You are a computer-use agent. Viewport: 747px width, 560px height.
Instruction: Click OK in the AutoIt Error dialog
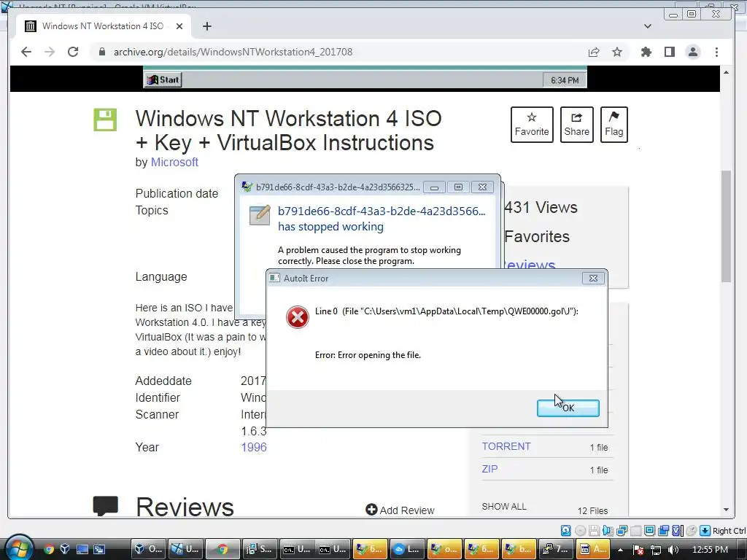click(x=568, y=408)
